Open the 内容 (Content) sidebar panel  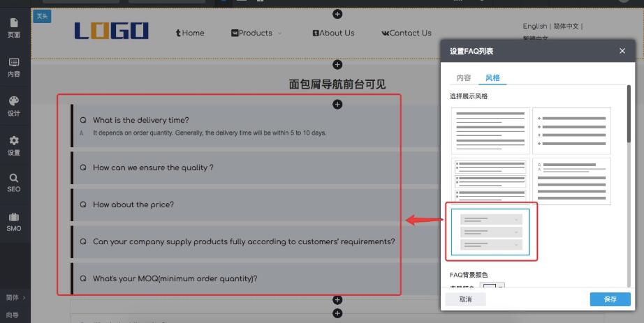point(14,67)
